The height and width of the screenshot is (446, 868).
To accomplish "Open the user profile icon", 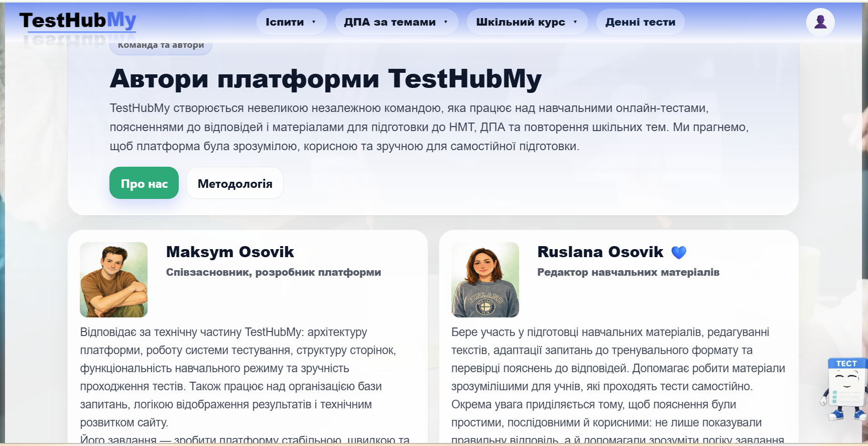I will pyautogui.click(x=820, y=22).
